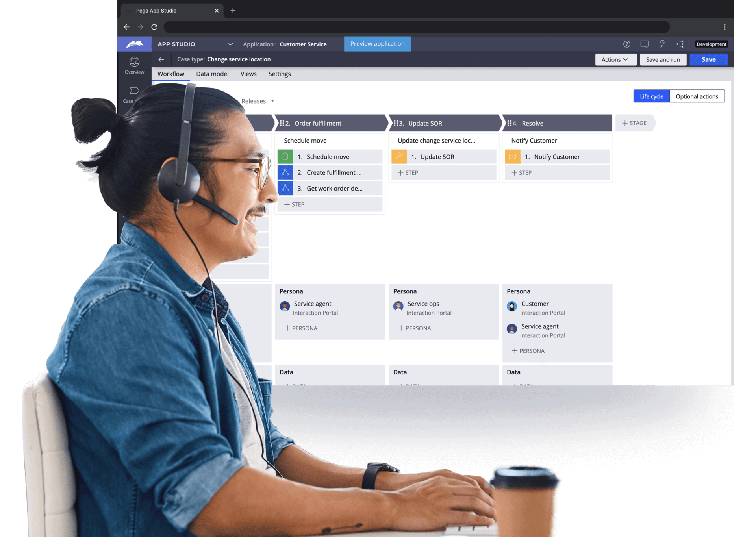The height and width of the screenshot is (537, 756).
Task: Open the chat bubble icon in header
Action: [644, 44]
